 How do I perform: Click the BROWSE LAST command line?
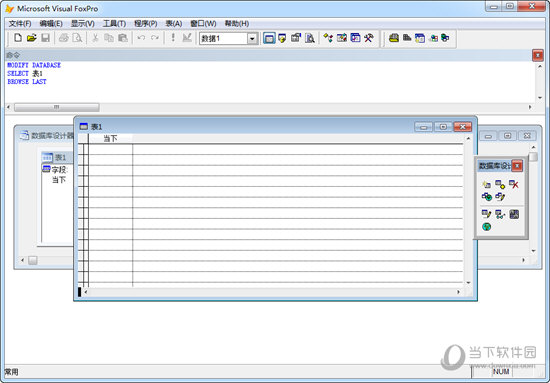tap(27, 81)
